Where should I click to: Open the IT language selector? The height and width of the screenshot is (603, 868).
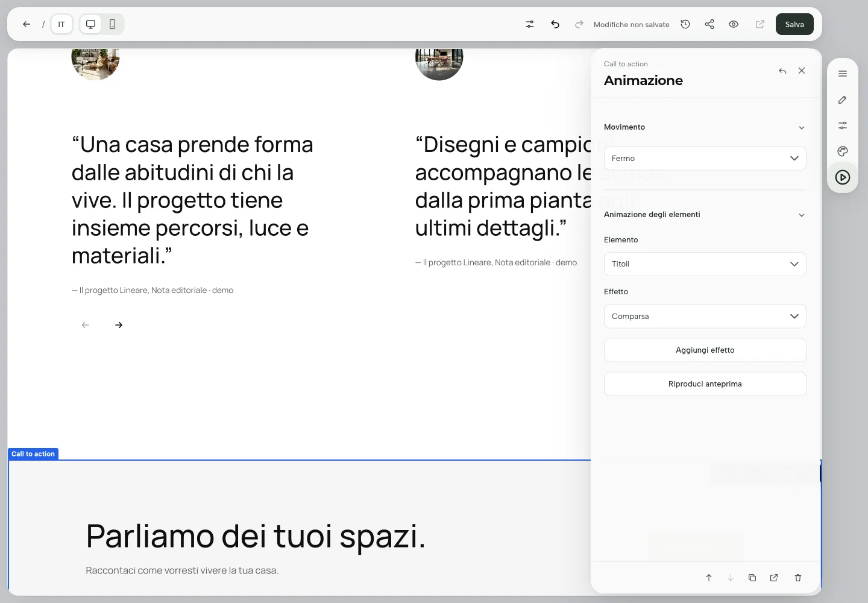point(61,24)
